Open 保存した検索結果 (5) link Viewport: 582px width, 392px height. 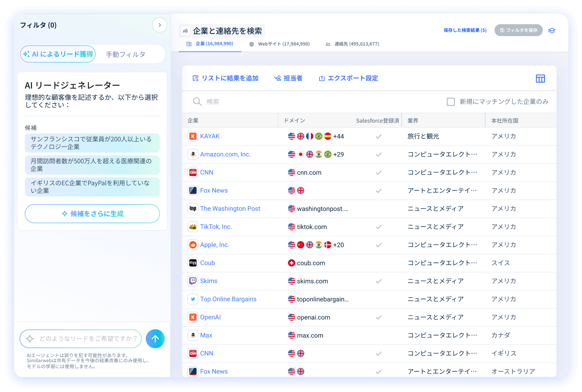tap(465, 30)
